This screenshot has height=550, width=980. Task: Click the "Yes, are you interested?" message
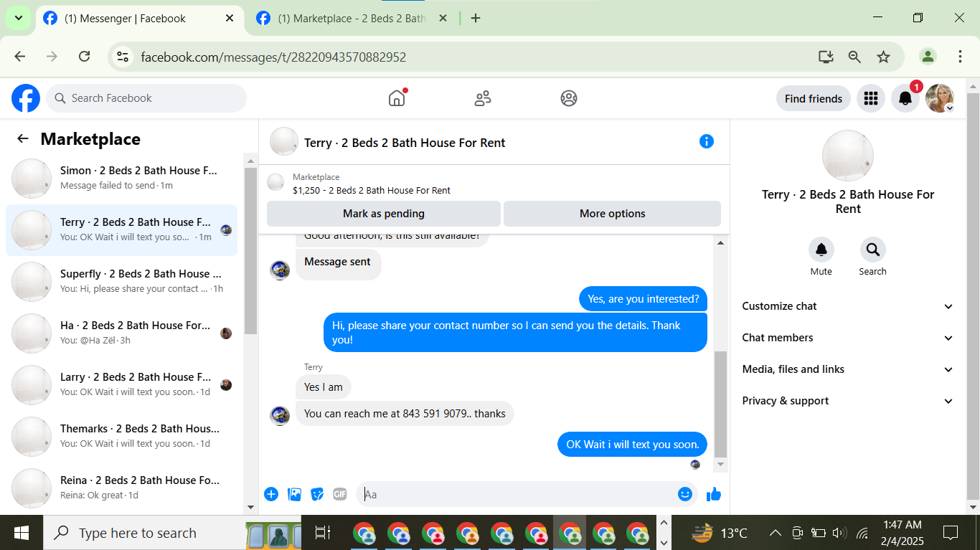pos(644,299)
